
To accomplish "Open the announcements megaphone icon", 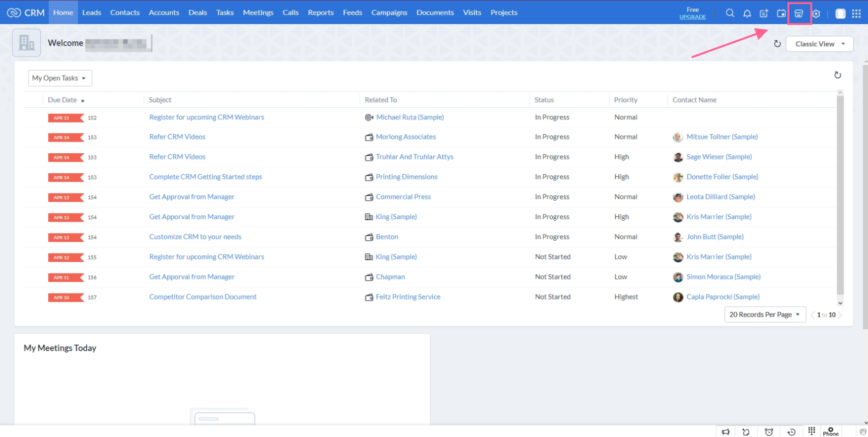I will point(725,432).
